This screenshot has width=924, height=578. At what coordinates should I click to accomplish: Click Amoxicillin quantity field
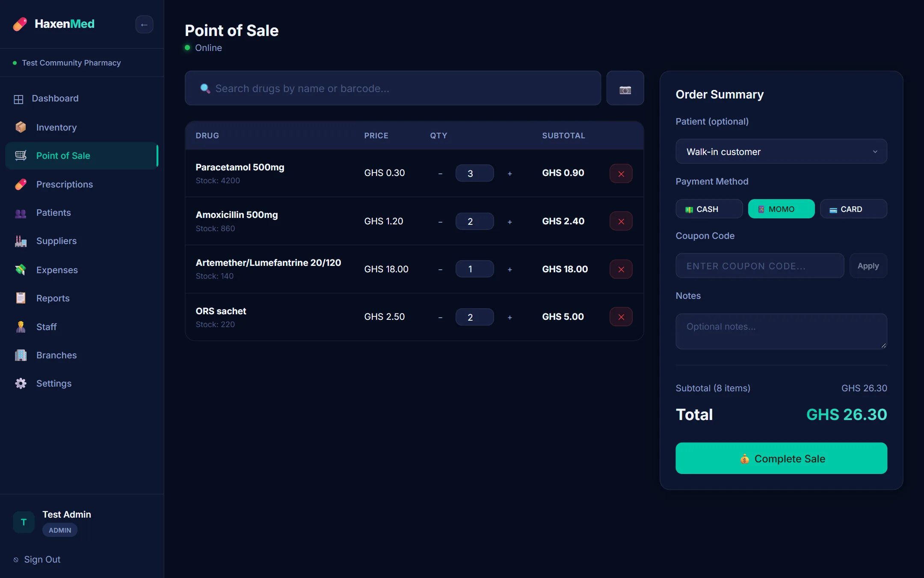point(474,221)
